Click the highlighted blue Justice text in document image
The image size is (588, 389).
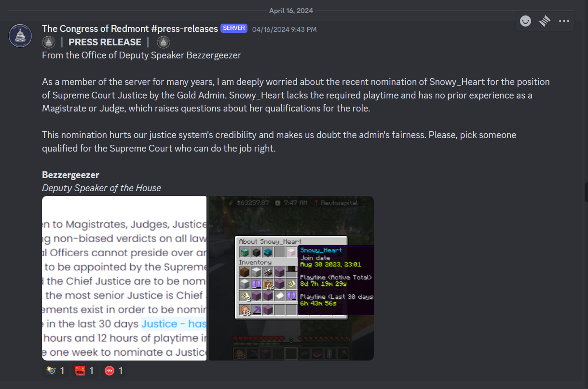[174, 324]
